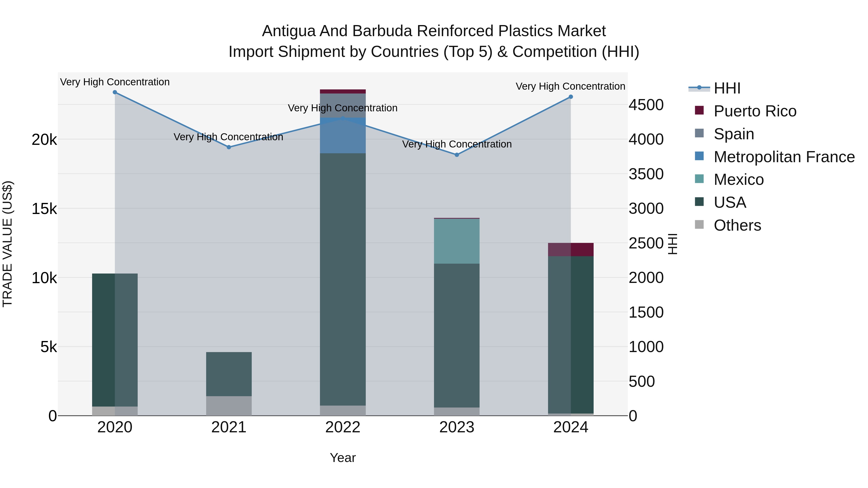The image size is (868, 488).
Task: Click the Others gray legend swatch
Action: pyautogui.click(x=699, y=224)
